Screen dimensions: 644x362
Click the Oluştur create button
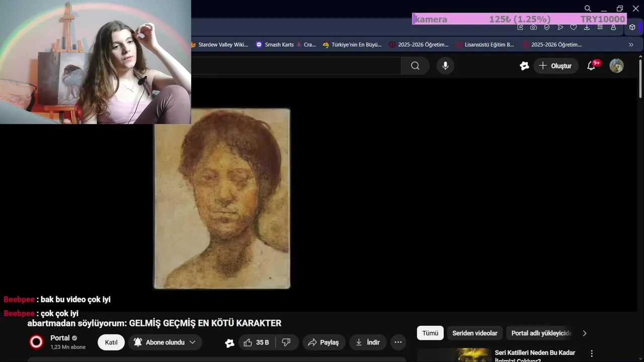pyautogui.click(x=556, y=66)
